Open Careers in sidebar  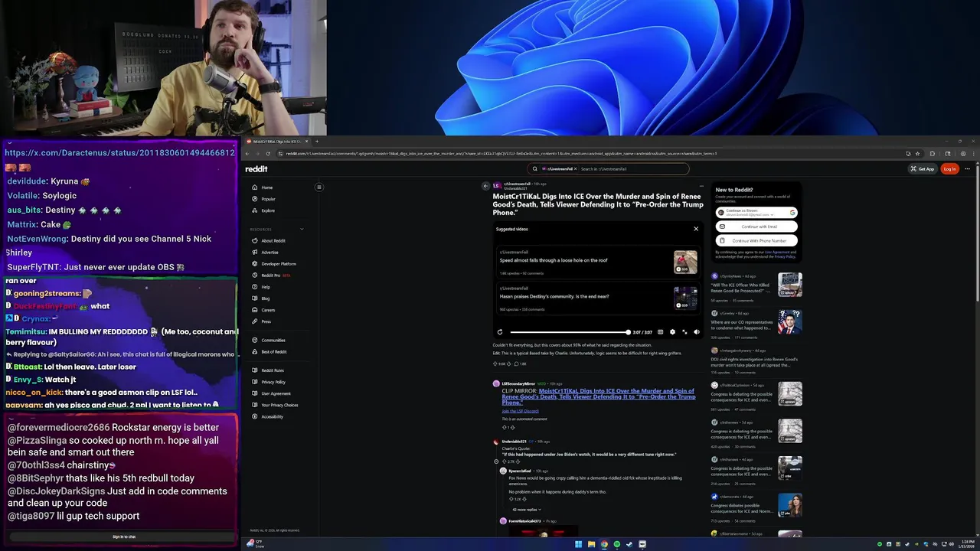(263, 310)
